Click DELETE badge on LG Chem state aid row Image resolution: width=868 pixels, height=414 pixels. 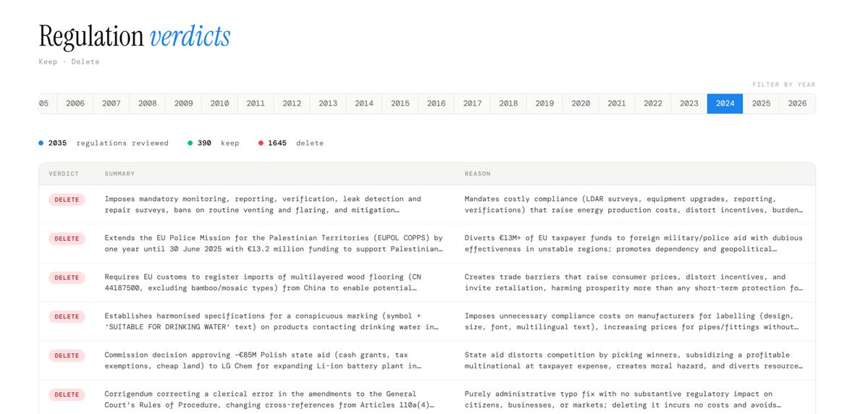pyautogui.click(x=67, y=355)
